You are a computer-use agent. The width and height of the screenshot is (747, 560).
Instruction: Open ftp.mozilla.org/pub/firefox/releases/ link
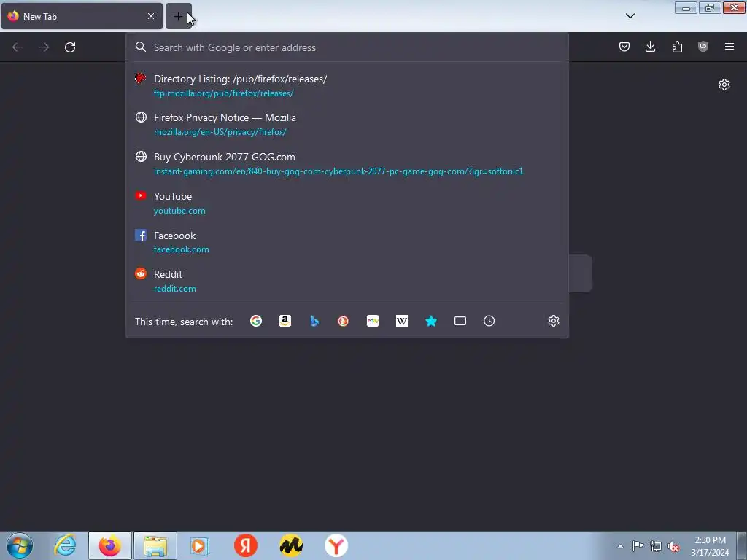[223, 93]
